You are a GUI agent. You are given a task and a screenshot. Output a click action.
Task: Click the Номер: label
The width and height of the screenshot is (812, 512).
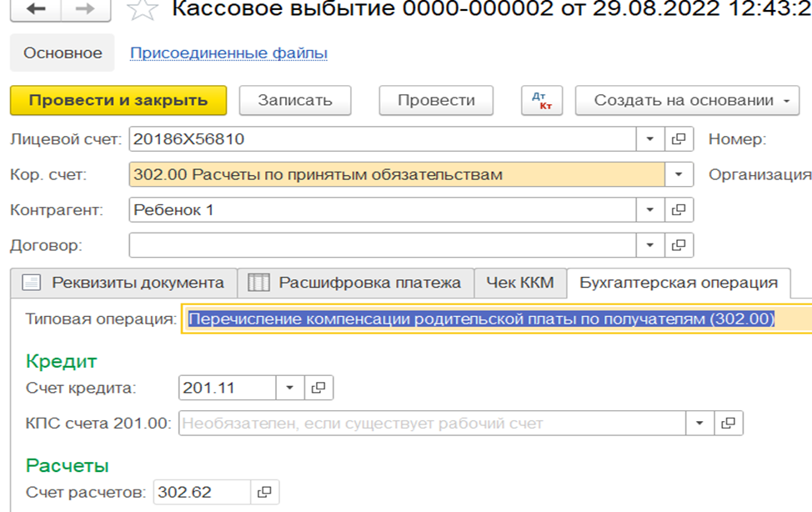tap(738, 139)
